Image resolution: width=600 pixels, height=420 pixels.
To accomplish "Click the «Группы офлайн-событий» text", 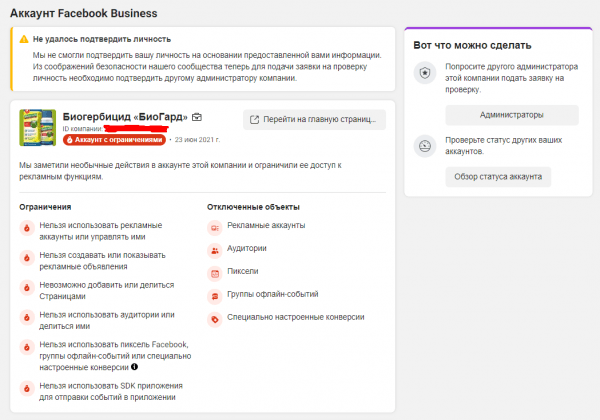I will click(x=273, y=294).
